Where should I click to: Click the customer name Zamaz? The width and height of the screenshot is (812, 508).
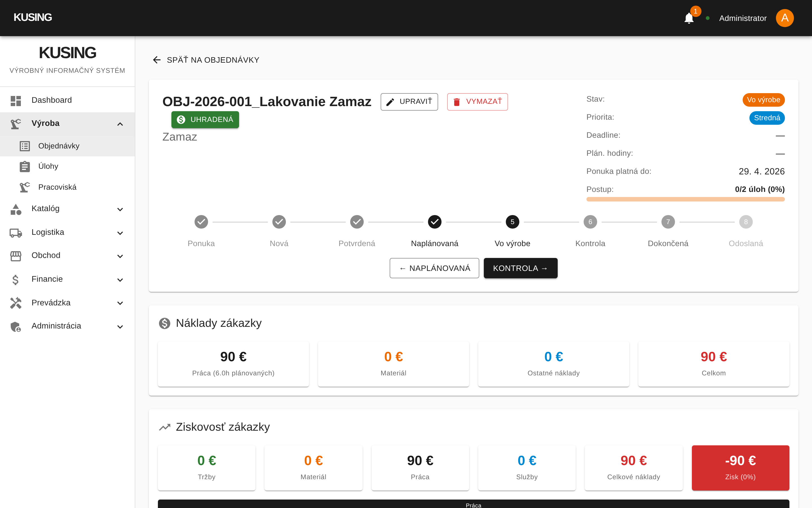coord(180,137)
